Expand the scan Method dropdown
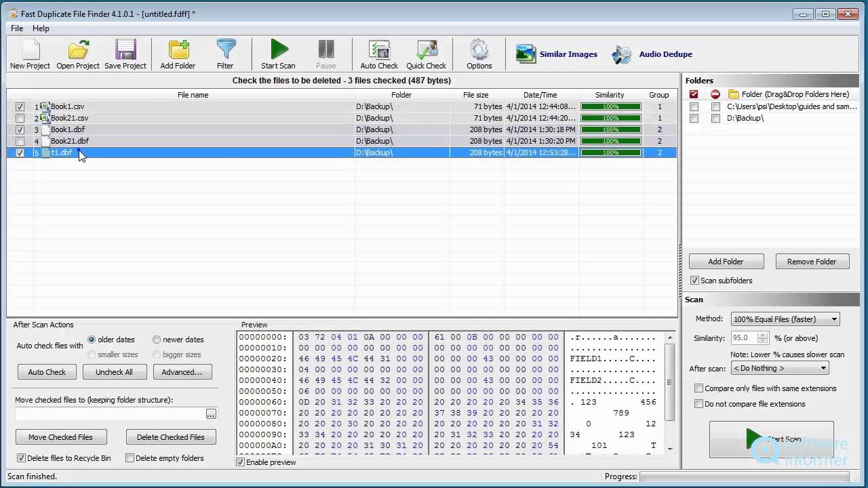Screen dimensions: 868x488 point(785,319)
